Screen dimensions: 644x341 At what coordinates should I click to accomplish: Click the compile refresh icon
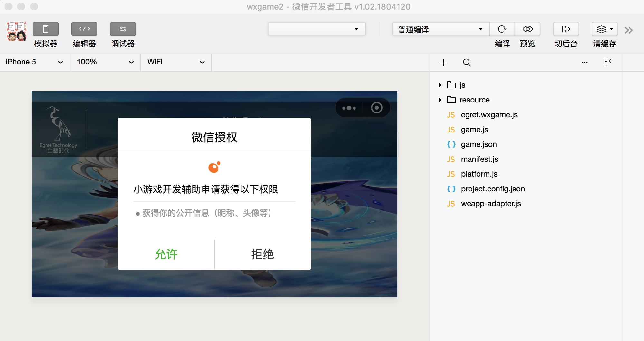(x=502, y=29)
